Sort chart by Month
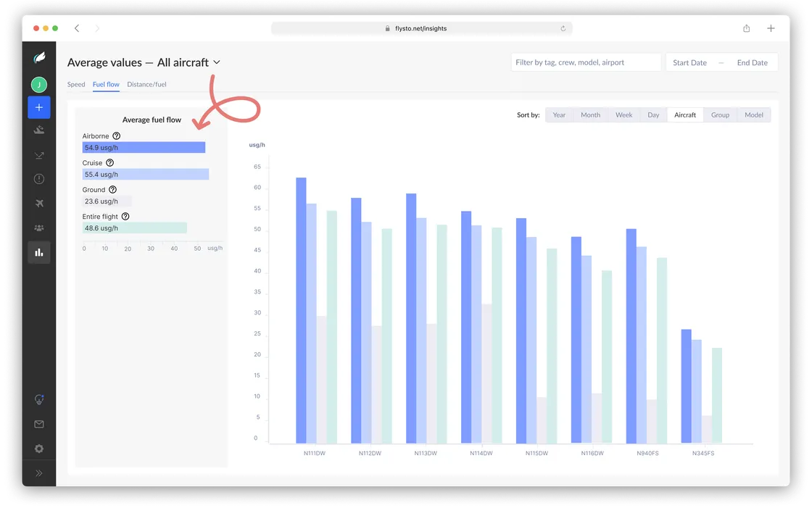812x516 pixels. pos(590,115)
